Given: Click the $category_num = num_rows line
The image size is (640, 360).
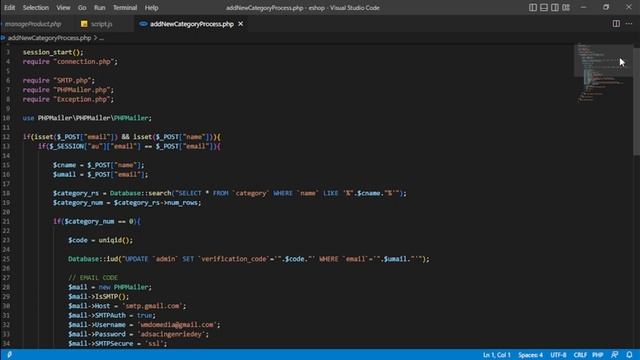Looking at the screenshot, I should (x=127, y=202).
